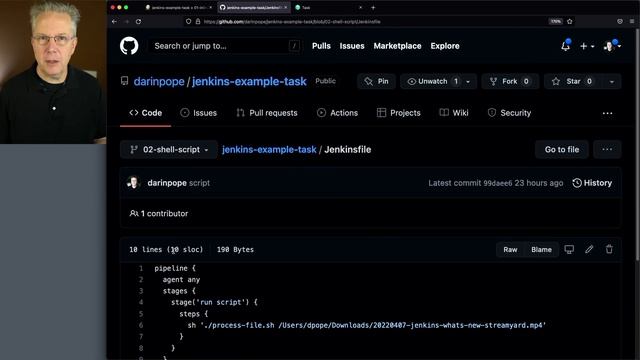Fork the repository
This screenshot has width=640, height=360.
510,81
